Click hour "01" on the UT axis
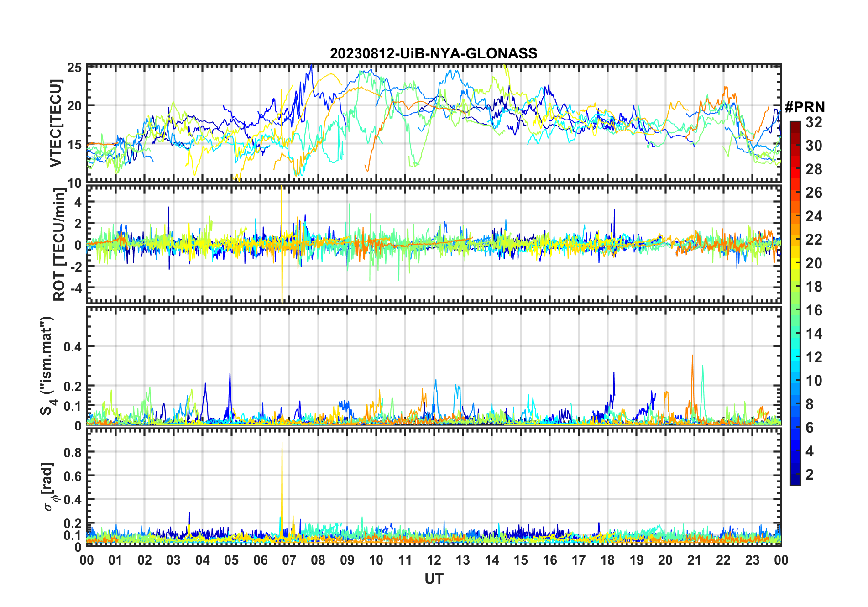Screen dimensions: 868x607 [115, 560]
